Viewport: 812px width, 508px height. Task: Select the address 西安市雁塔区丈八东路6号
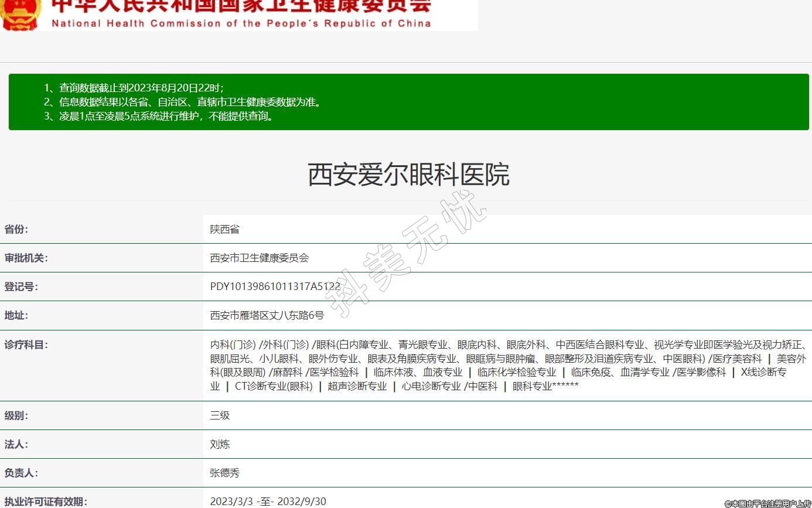[x=267, y=315]
